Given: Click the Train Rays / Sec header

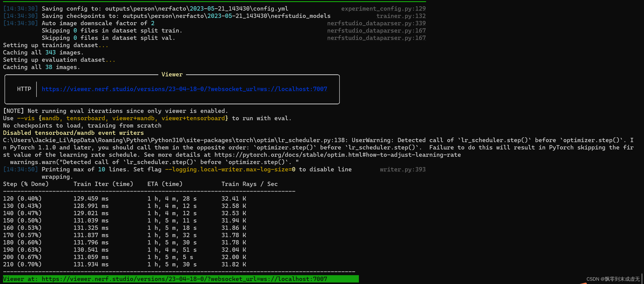Looking at the screenshot, I should tap(249, 184).
